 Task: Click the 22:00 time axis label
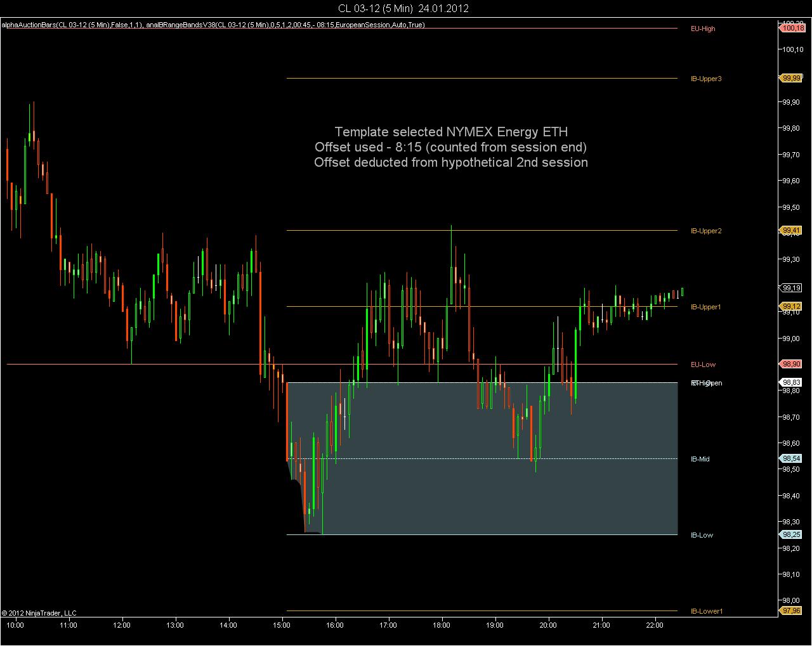tap(655, 625)
